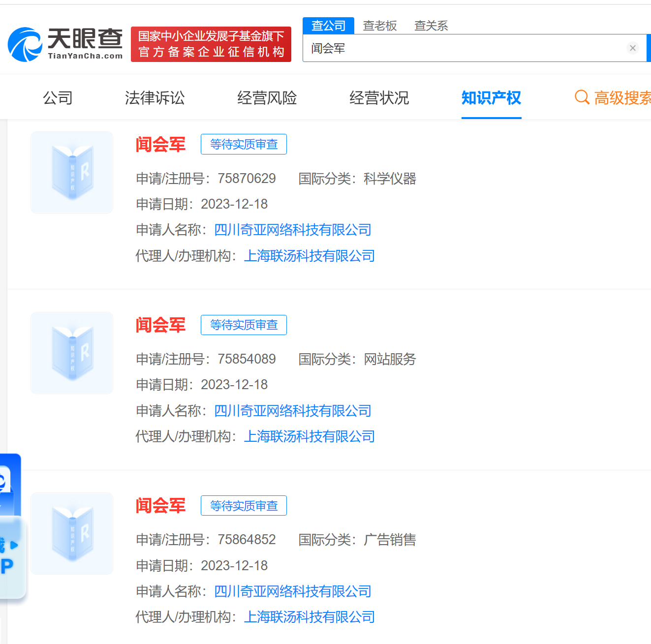The height and width of the screenshot is (644, 651).
Task: Open the 法律诉讼 category tab
Action: [x=155, y=98]
